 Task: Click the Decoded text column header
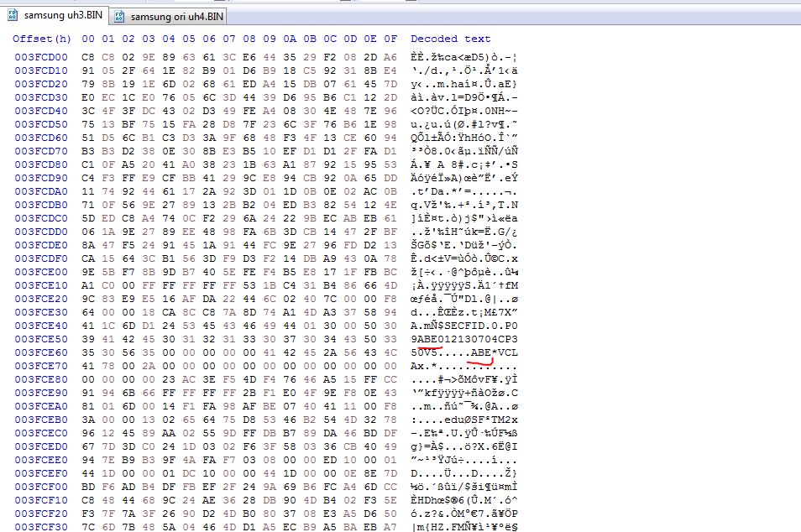(x=451, y=39)
